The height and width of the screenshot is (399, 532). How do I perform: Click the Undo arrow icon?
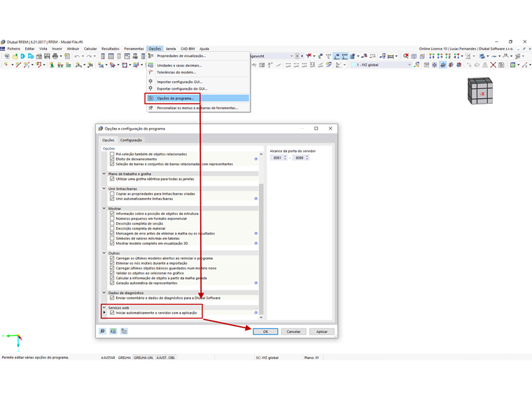pos(78,56)
